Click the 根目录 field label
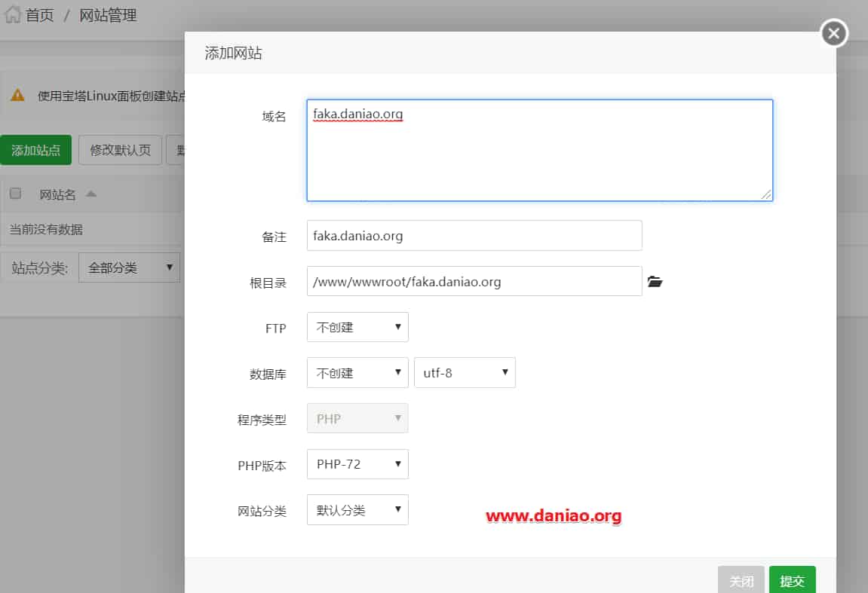The width and height of the screenshot is (868, 593). (268, 283)
